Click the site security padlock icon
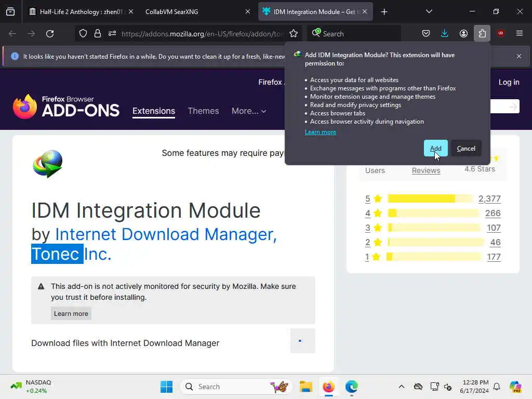532x399 pixels. (x=98, y=34)
